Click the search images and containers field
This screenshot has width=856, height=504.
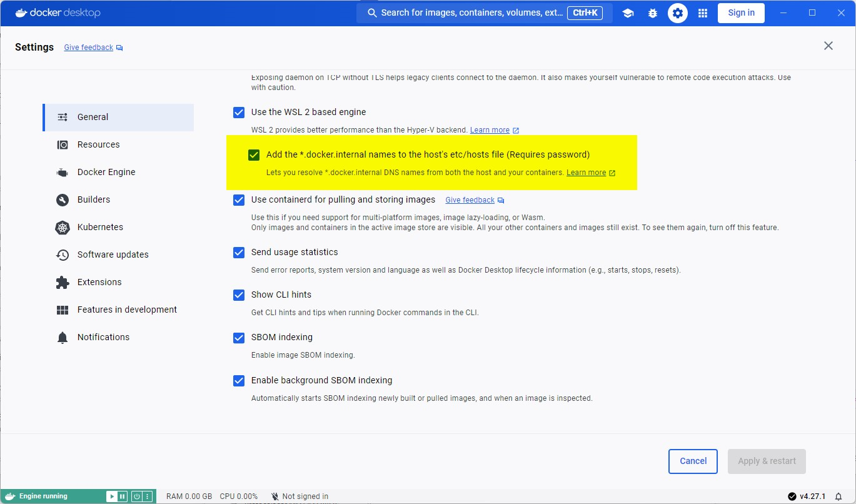tap(484, 13)
